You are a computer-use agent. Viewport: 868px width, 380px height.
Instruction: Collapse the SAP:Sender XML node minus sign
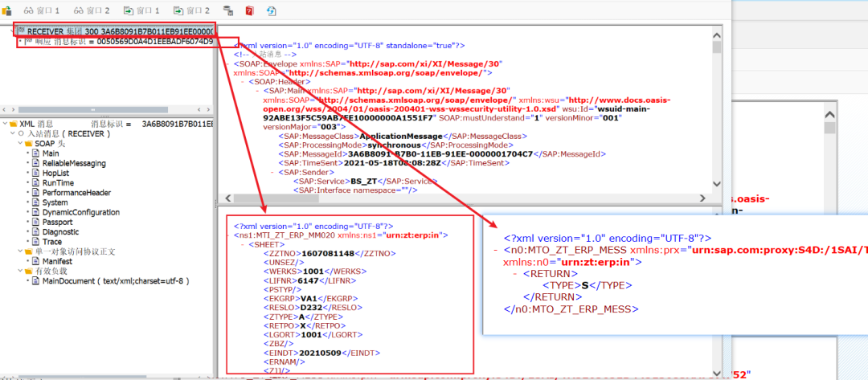pos(273,173)
